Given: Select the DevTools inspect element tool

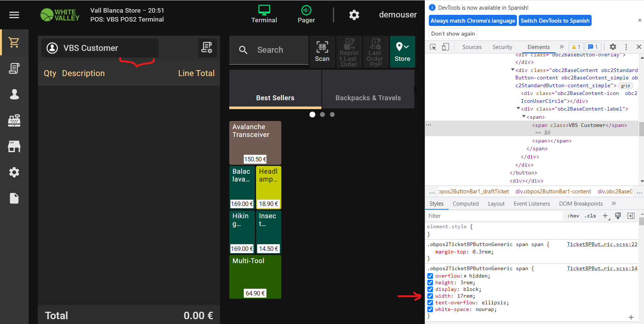Looking at the screenshot, I should coord(433,47).
